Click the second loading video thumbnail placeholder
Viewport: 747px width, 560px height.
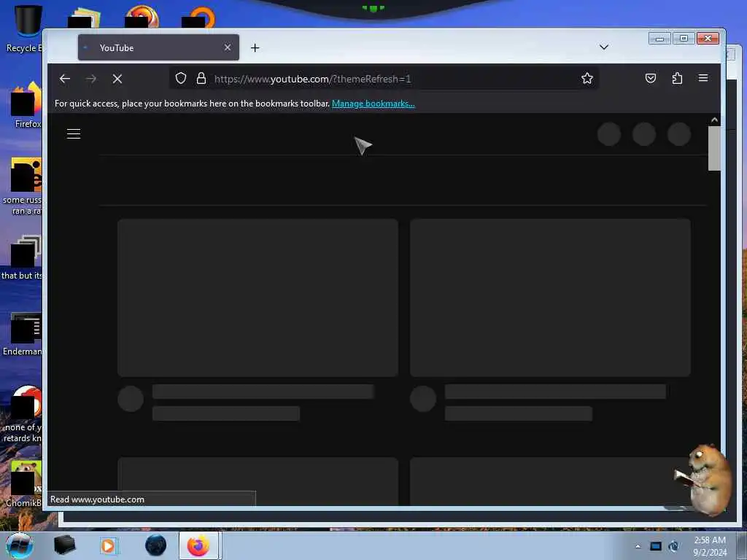coord(550,297)
